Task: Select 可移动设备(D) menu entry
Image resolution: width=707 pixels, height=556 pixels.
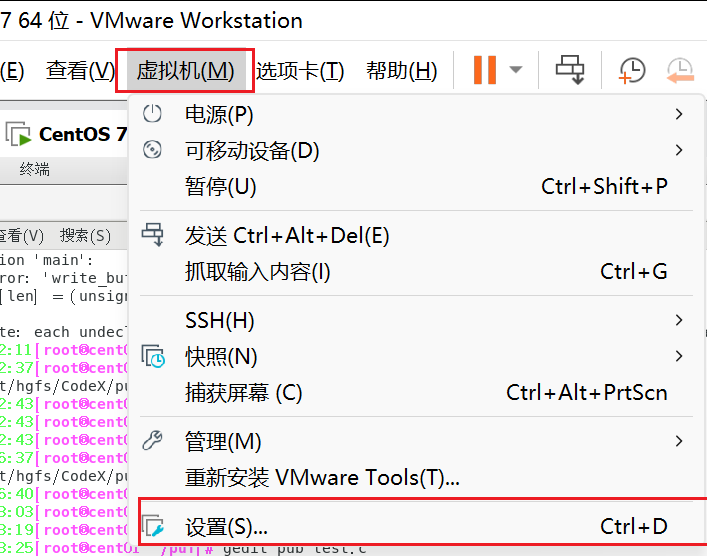Action: pyautogui.click(x=416, y=150)
